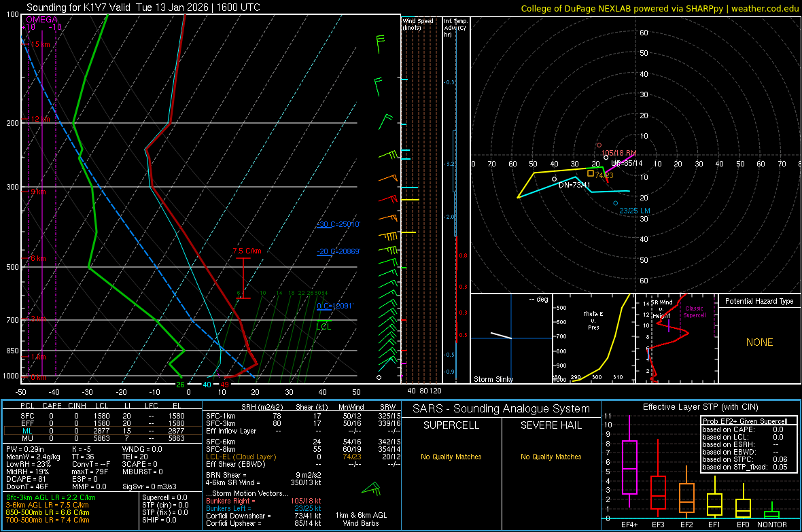
Task: Click the Potential Hazard Type heading
Action: [x=759, y=301]
